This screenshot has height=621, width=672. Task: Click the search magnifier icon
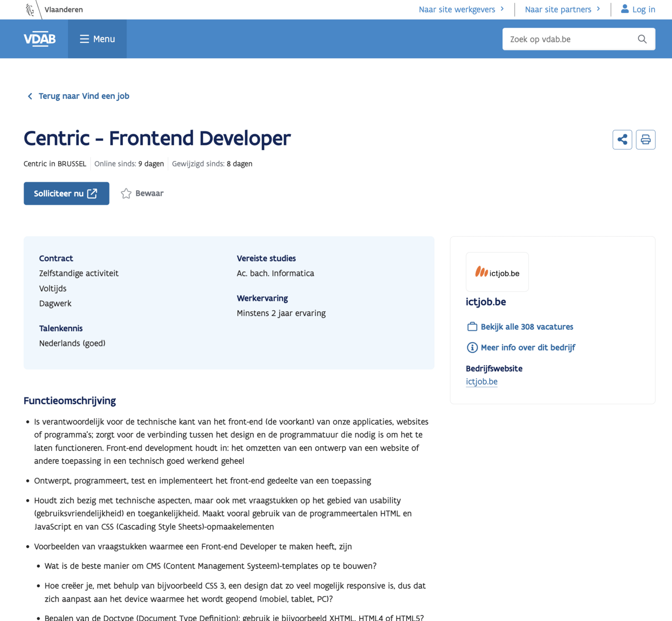coord(642,39)
